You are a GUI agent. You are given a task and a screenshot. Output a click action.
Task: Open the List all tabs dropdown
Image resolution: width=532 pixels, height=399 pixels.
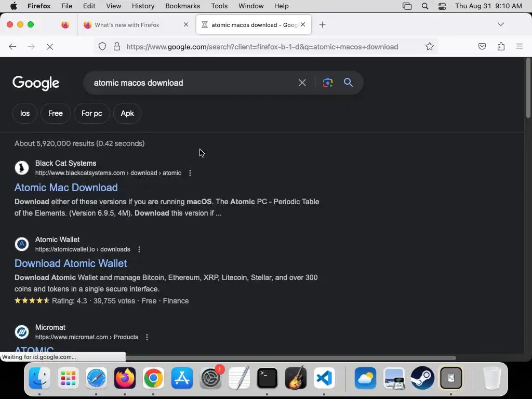point(500,24)
